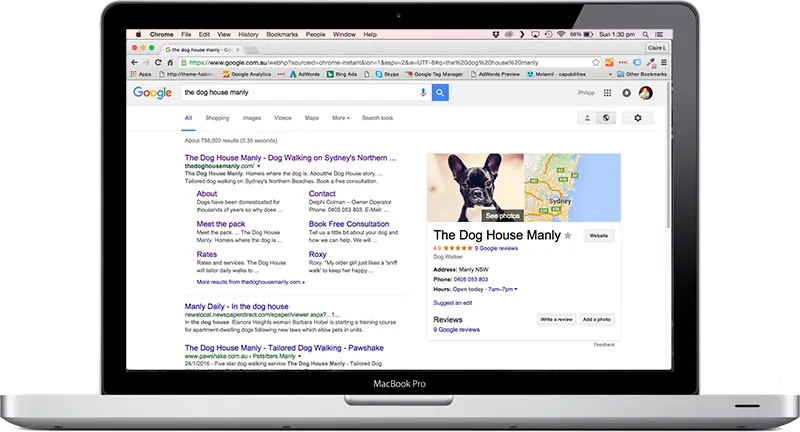Click the red dots extension icon

click(x=623, y=62)
